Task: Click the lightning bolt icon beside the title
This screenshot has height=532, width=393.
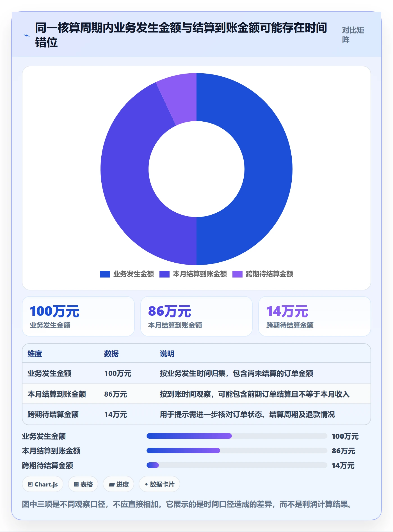Action: tap(27, 35)
